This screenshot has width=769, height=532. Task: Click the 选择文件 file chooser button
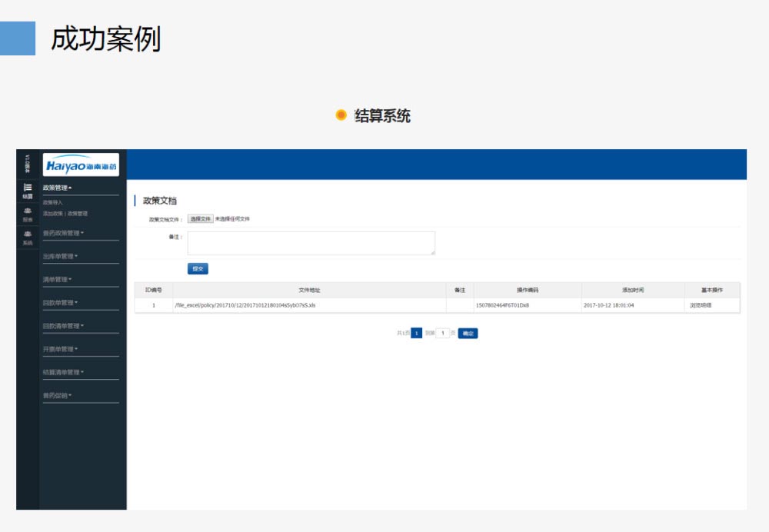(x=200, y=218)
